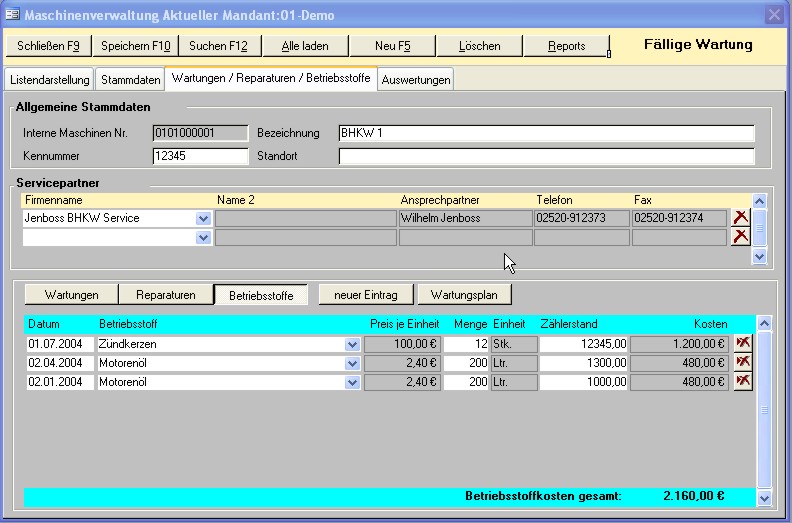Click the Betriebsstoffe list scroll up arrow

(x=764, y=323)
